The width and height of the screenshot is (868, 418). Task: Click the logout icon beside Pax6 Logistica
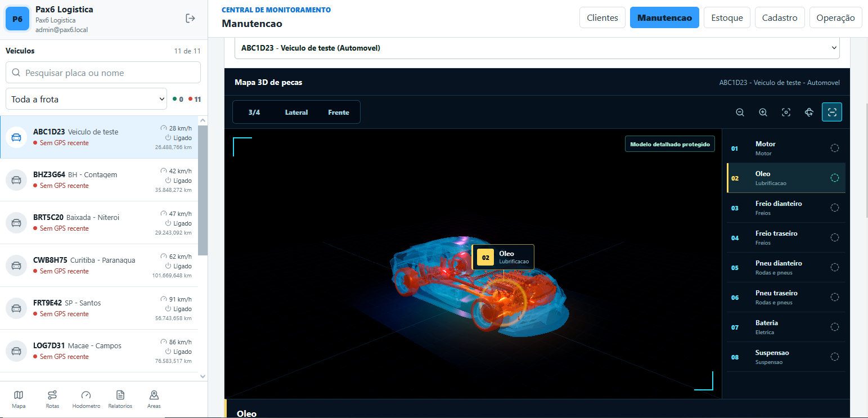(x=191, y=19)
